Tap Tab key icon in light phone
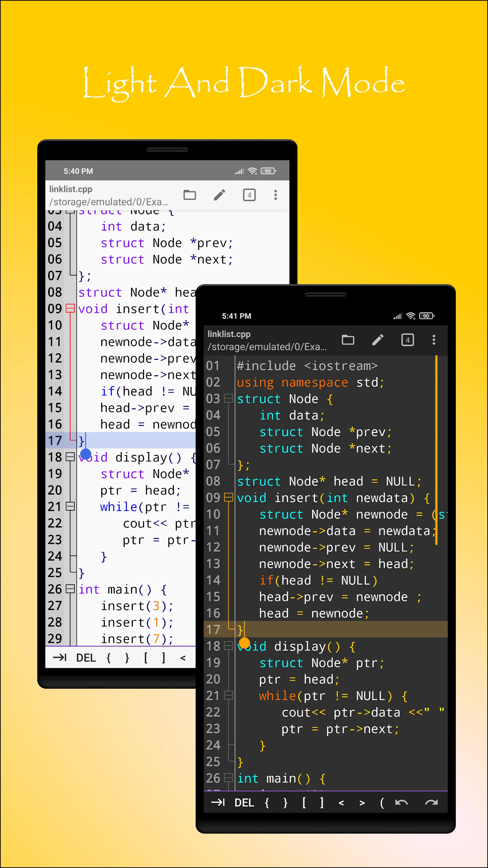Image resolution: width=488 pixels, height=868 pixels. point(60,657)
